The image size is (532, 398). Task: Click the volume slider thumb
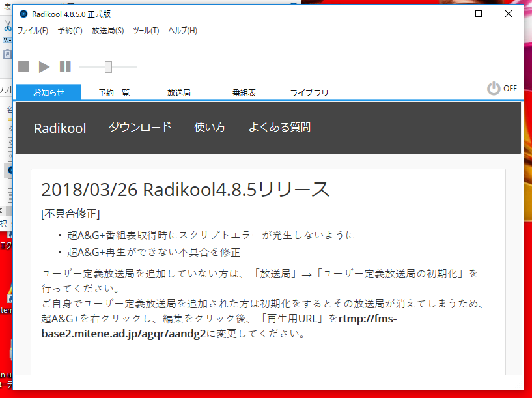pyautogui.click(x=108, y=67)
